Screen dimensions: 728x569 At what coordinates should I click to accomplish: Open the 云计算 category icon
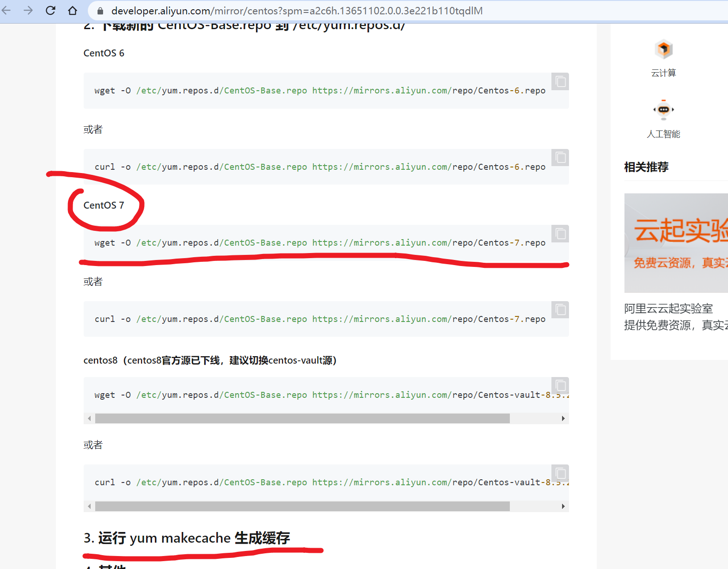tap(663, 50)
